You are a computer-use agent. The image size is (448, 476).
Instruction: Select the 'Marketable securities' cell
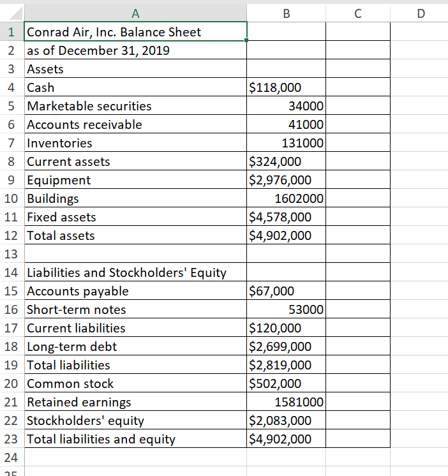pos(135,105)
